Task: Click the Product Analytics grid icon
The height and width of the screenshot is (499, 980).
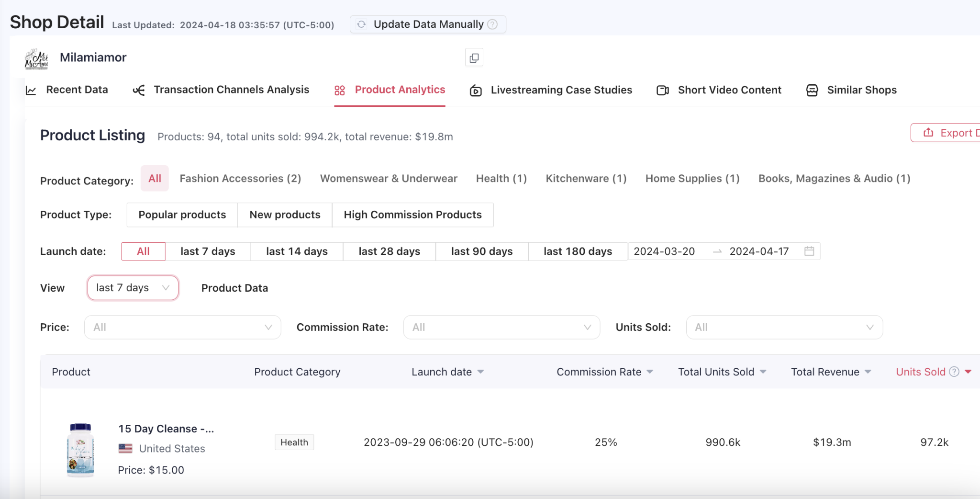Action: pos(340,90)
